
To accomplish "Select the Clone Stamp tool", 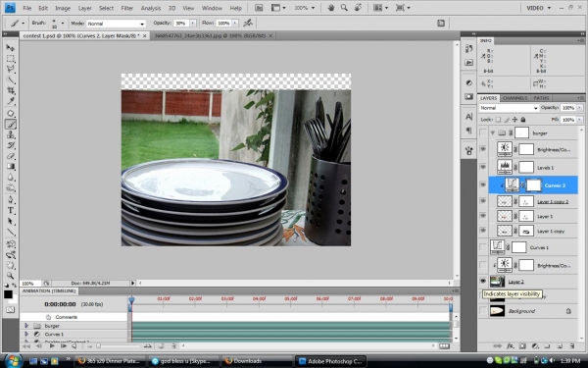I will pyautogui.click(x=11, y=134).
